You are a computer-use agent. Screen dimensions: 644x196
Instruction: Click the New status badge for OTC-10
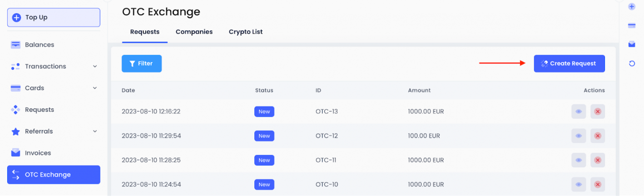(x=264, y=185)
